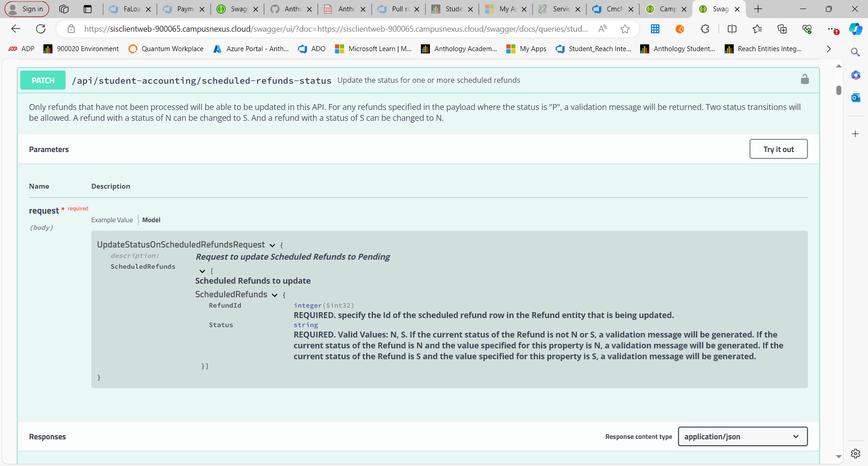The image size is (868, 466).
Task: Open the Reach Entities Integ... bookmark
Action: click(763, 49)
